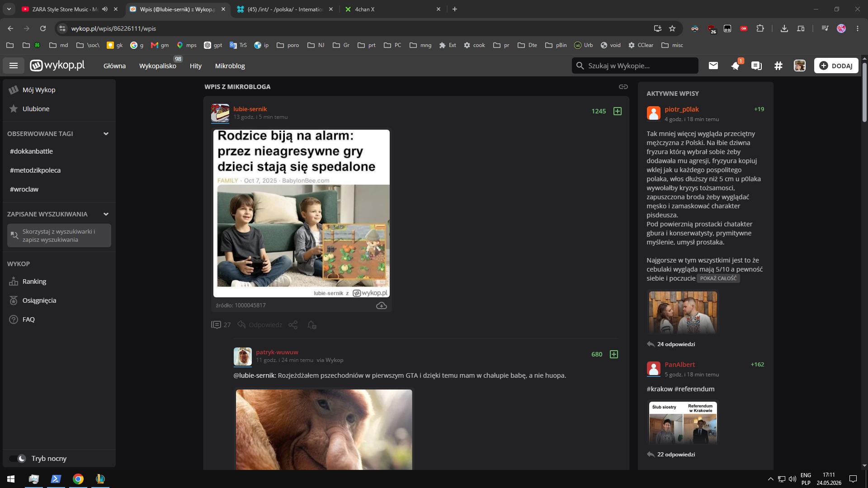Screen dimensions: 868x488
Task: Click the DODAJ button
Action: (x=836, y=66)
